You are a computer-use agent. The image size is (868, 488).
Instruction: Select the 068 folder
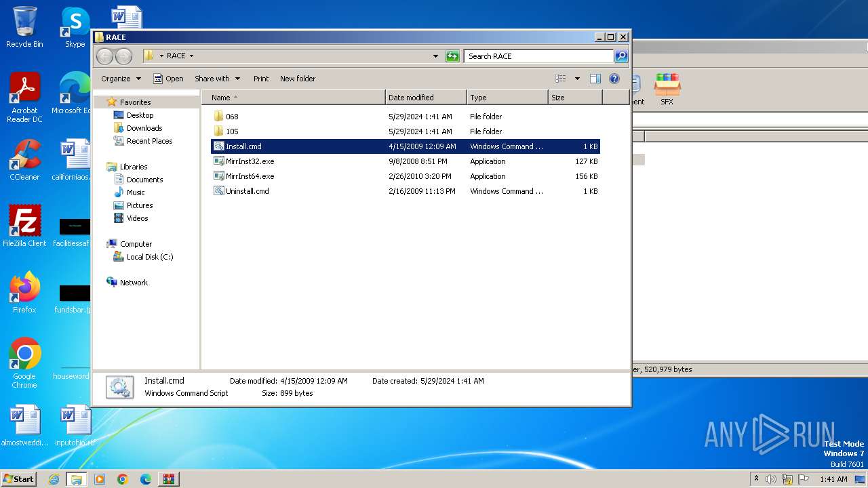[405, 117]
